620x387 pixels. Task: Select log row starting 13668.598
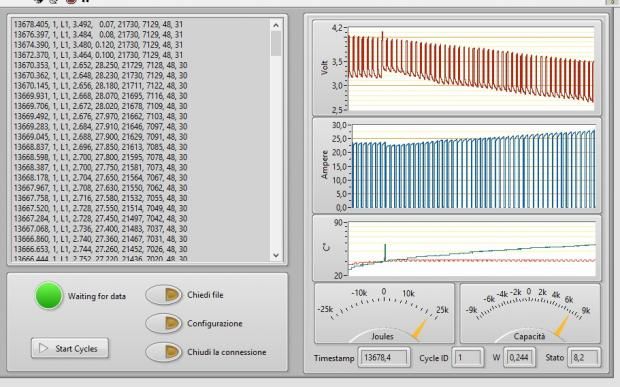tap(100, 157)
